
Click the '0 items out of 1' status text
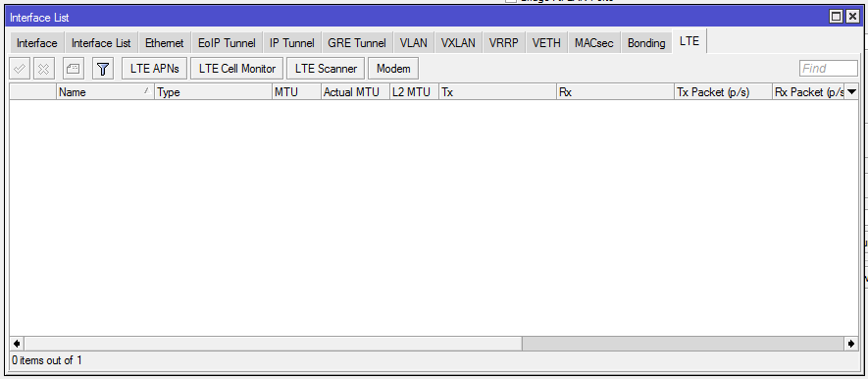coord(47,360)
